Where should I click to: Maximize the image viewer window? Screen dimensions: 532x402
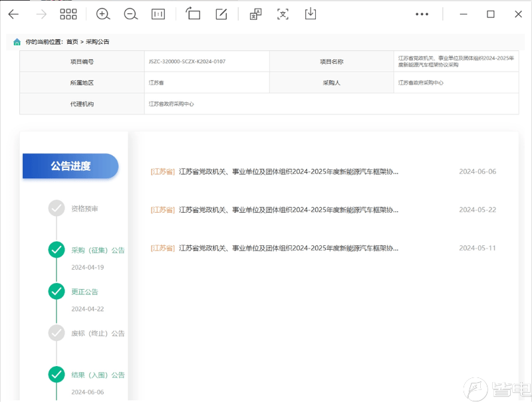coord(491,14)
